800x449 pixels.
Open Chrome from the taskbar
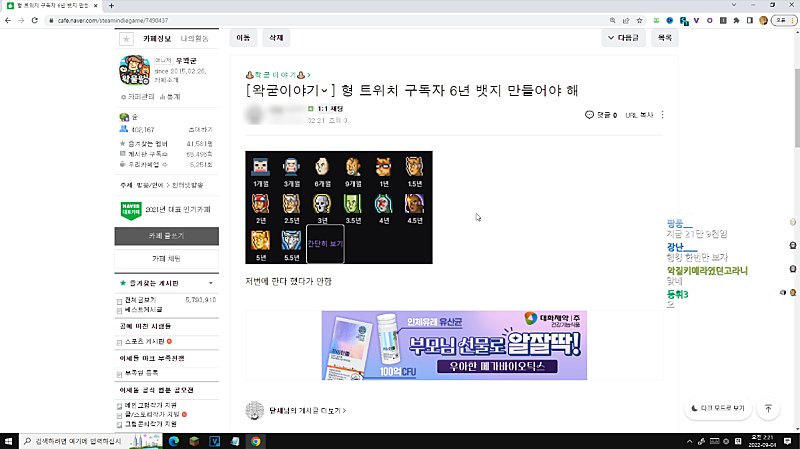pos(256,441)
